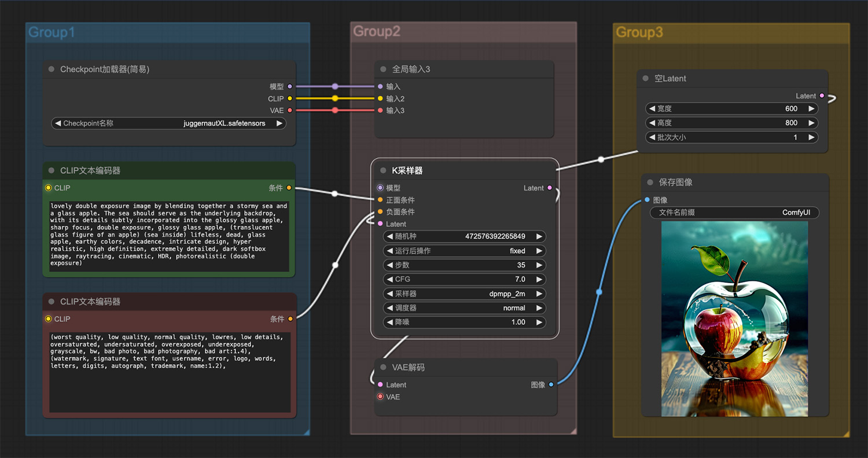Increase 步数 value with right arrow
This screenshot has height=458, width=868.
pyautogui.click(x=539, y=265)
